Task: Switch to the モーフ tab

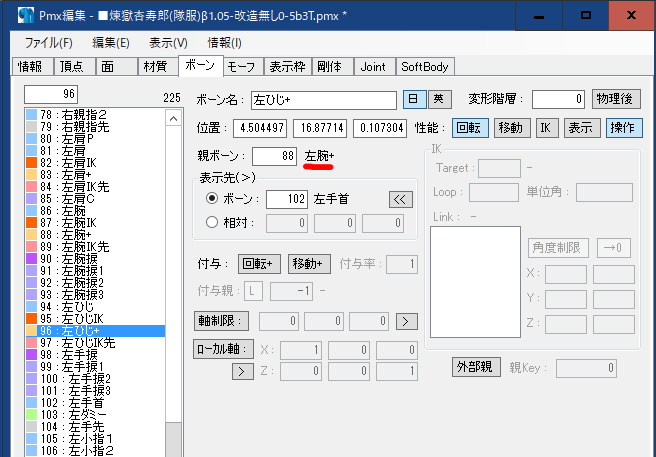Action: [244, 67]
